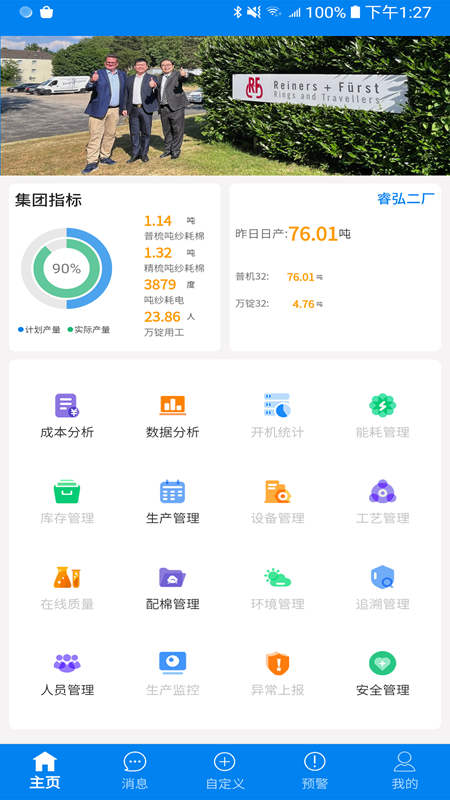Tap the Bluetooth status bar icon
This screenshot has height=800, width=450.
237,12
